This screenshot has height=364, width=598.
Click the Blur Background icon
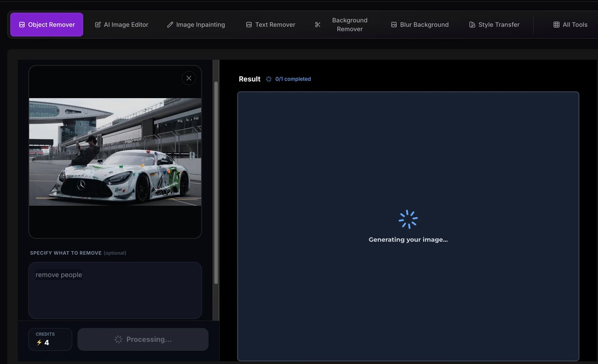[393, 24]
